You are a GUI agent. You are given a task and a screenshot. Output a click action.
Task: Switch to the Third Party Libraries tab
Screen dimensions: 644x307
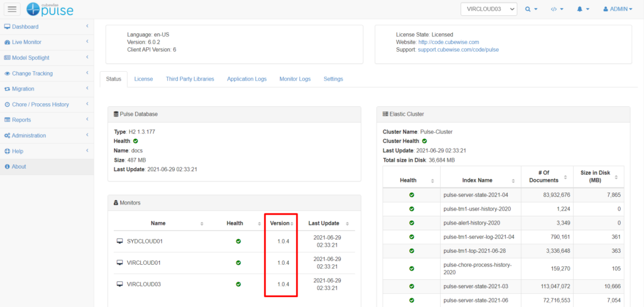tap(190, 79)
